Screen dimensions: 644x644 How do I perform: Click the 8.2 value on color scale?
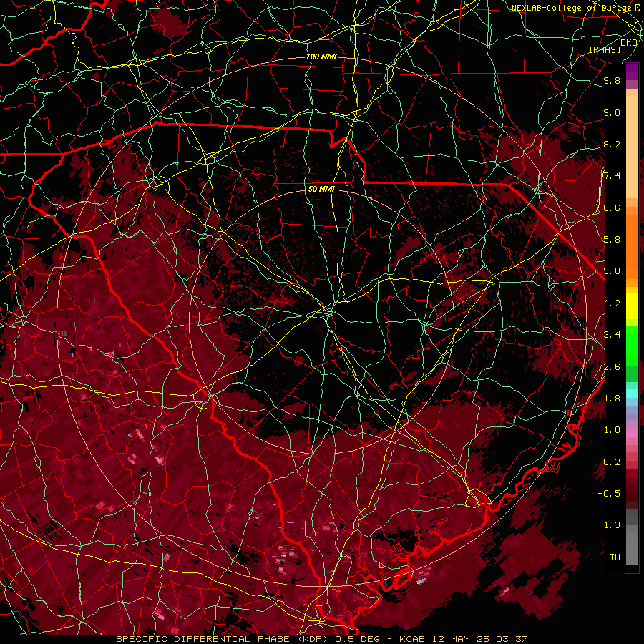pyautogui.click(x=612, y=144)
